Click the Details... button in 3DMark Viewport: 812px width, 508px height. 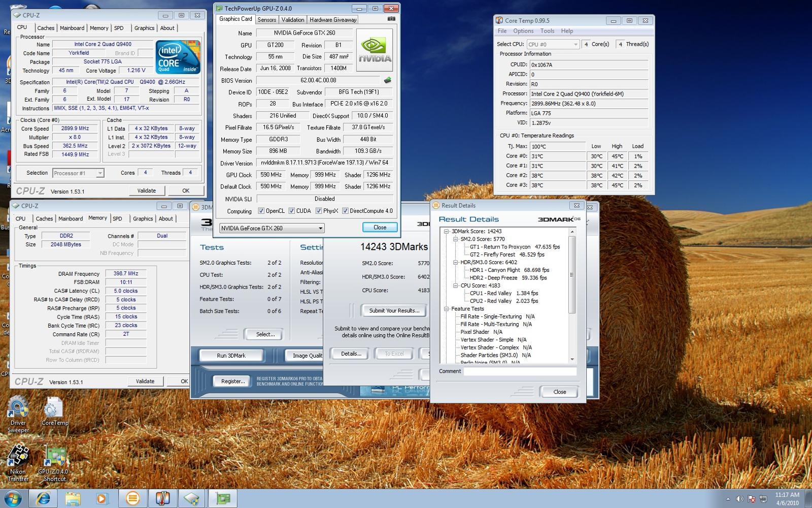click(x=351, y=354)
